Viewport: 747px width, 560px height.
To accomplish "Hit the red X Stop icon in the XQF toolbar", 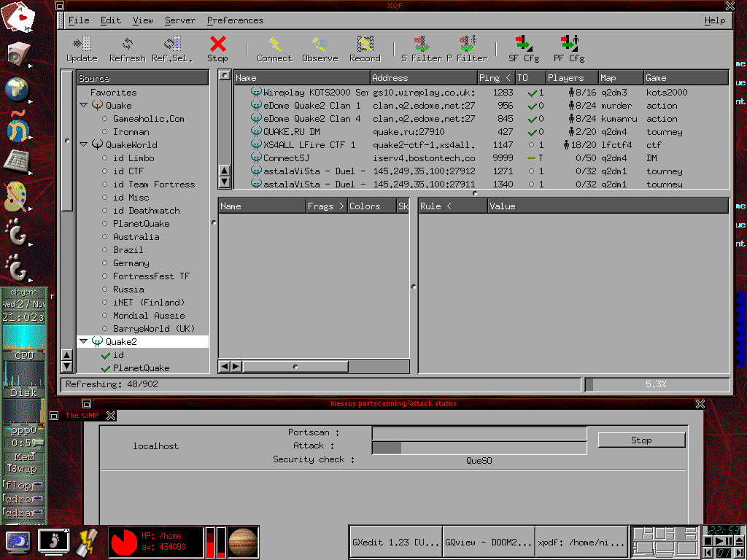I will pyautogui.click(x=217, y=44).
